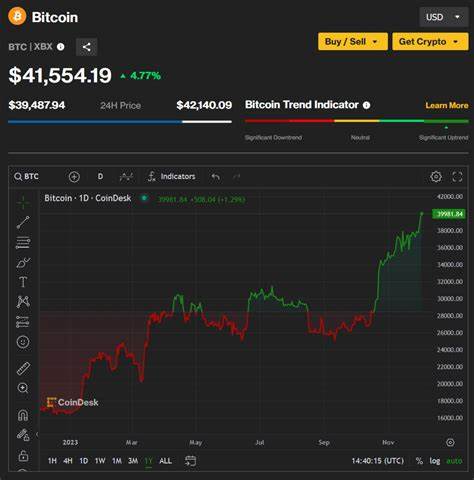Toggle lock all drawing tools
This screenshot has width=474, height=480.
23,455
